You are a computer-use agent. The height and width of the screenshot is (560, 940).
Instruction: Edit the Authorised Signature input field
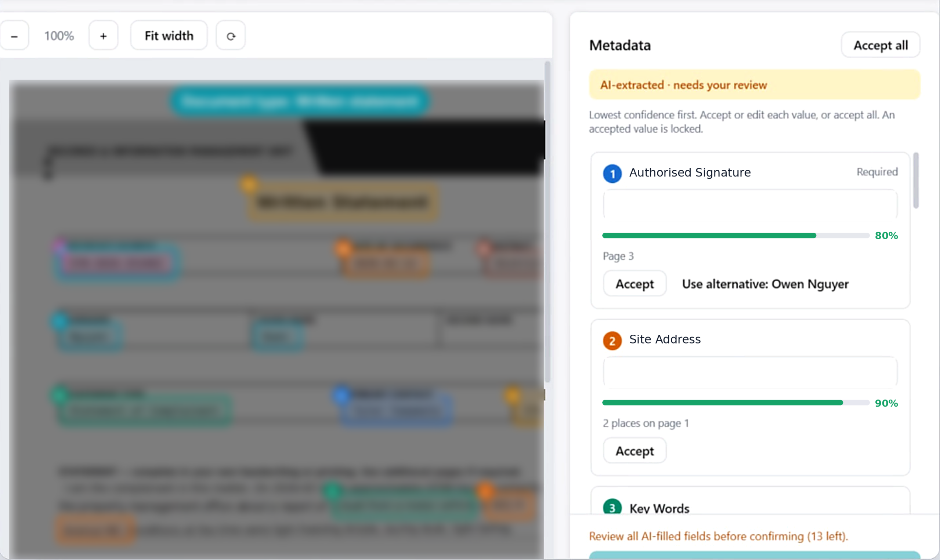[x=750, y=205]
